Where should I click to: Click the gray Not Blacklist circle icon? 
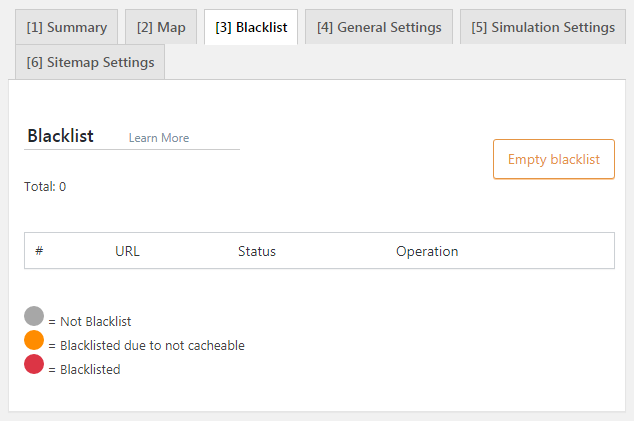pos(34,317)
